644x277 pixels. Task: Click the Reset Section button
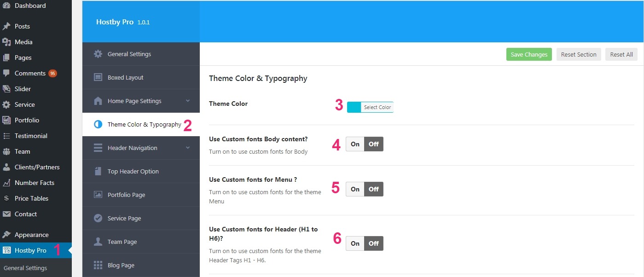[579, 54]
